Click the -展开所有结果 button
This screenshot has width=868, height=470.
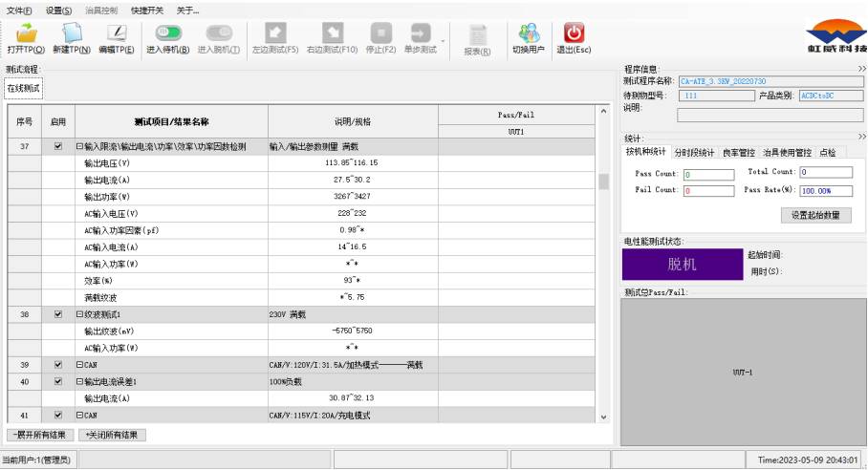click(x=40, y=436)
